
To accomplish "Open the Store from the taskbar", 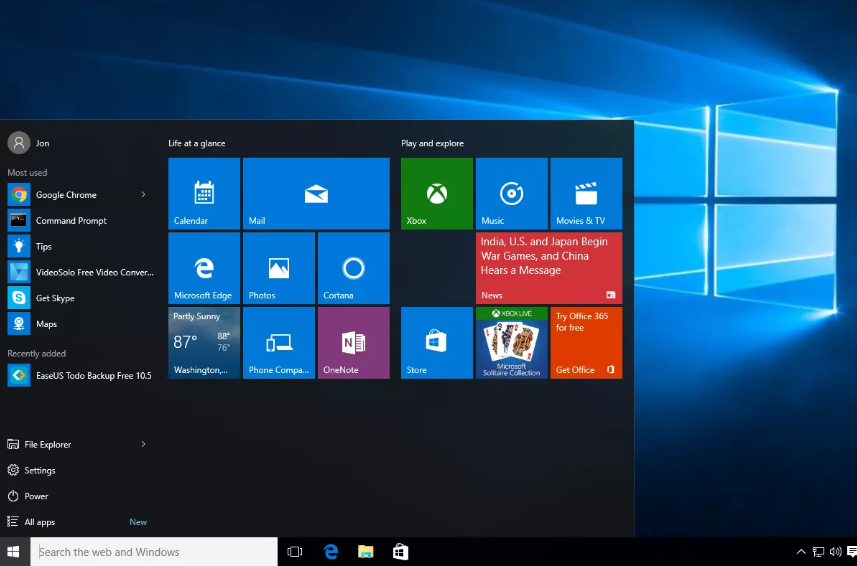I will 401,552.
